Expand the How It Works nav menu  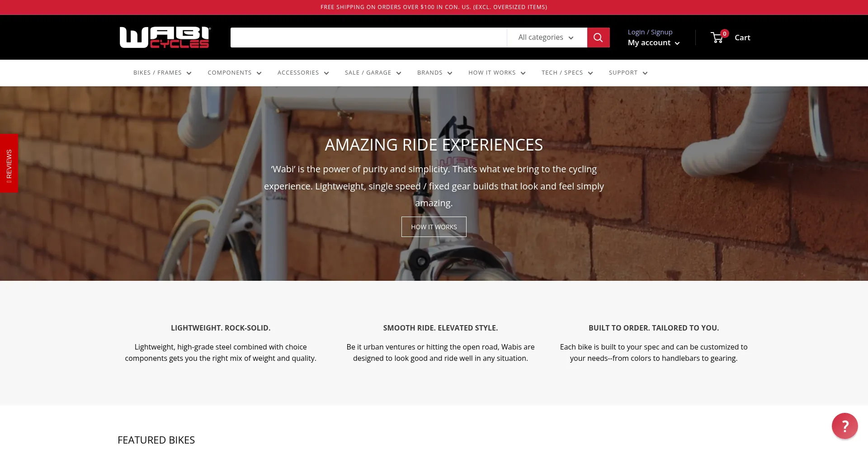click(x=497, y=73)
